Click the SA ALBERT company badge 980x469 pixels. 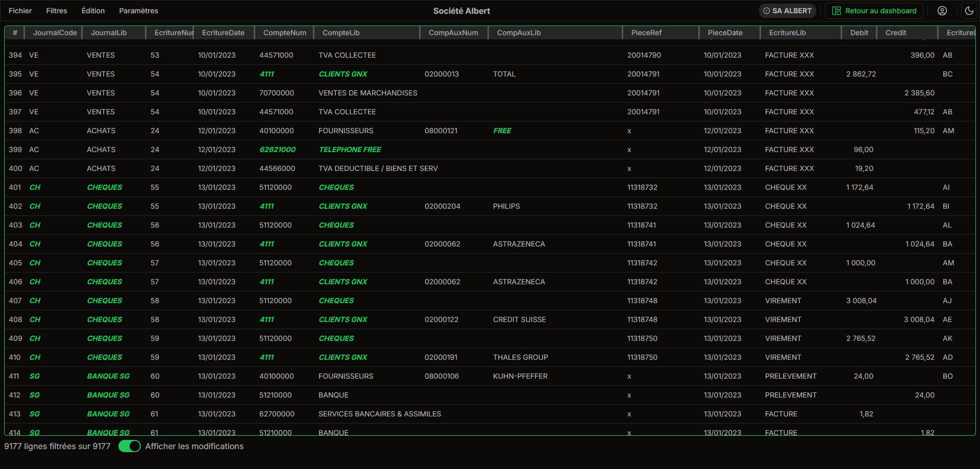787,11
